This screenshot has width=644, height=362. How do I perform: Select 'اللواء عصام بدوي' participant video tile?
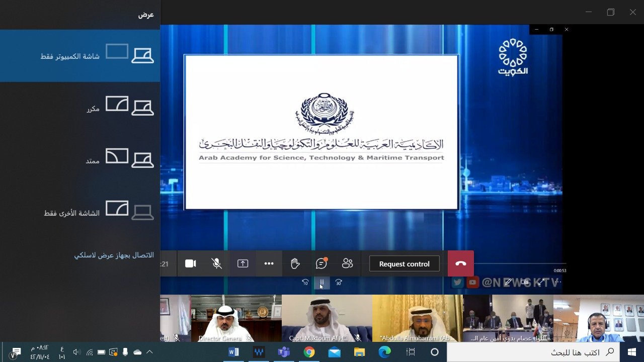click(x=508, y=319)
